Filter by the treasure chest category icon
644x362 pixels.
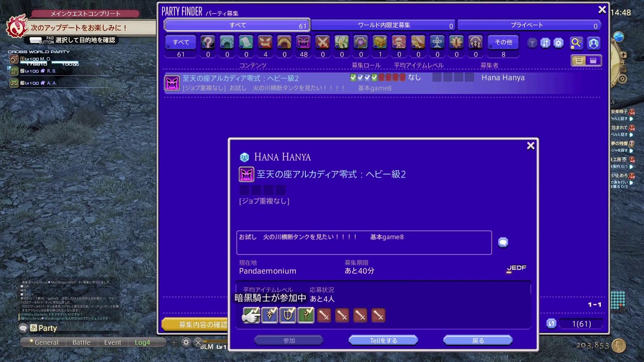(x=380, y=42)
